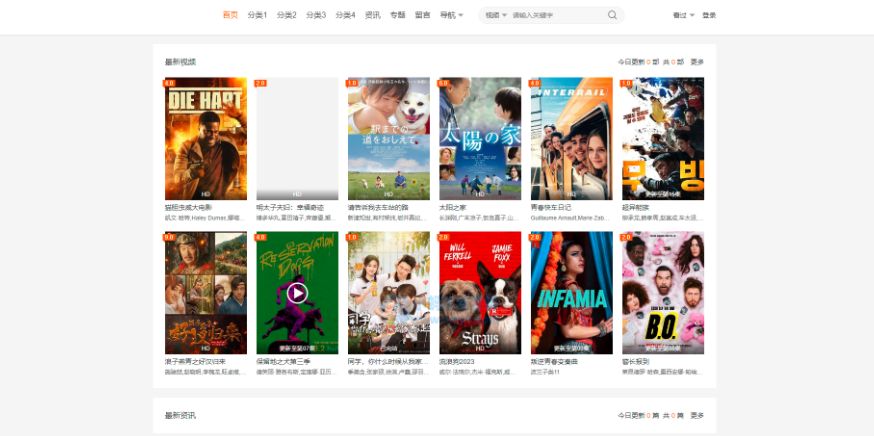Image resolution: width=874 pixels, height=436 pixels.
Task: Open the Interrail movie poster
Action: click(x=571, y=138)
